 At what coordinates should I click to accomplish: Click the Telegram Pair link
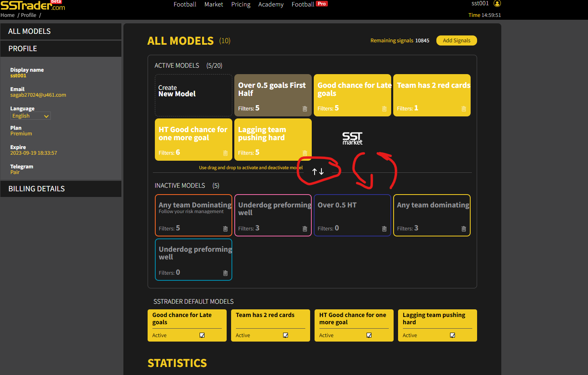[x=15, y=172]
